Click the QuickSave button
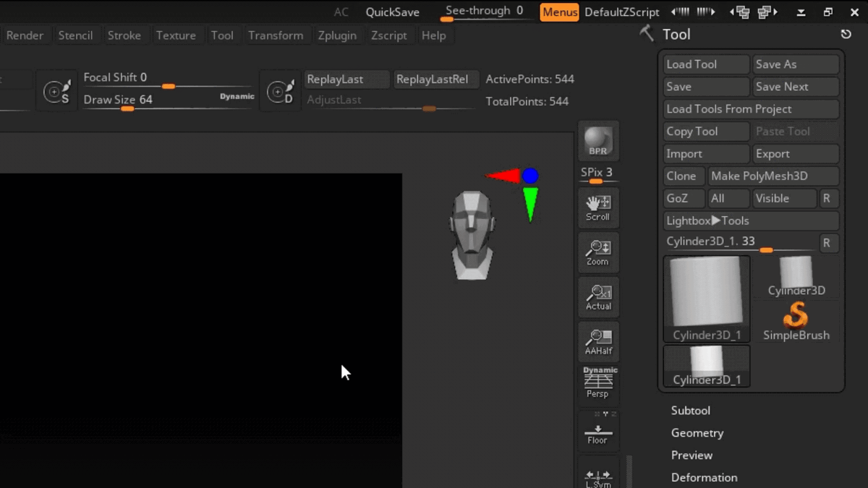This screenshot has width=868, height=488. (392, 12)
